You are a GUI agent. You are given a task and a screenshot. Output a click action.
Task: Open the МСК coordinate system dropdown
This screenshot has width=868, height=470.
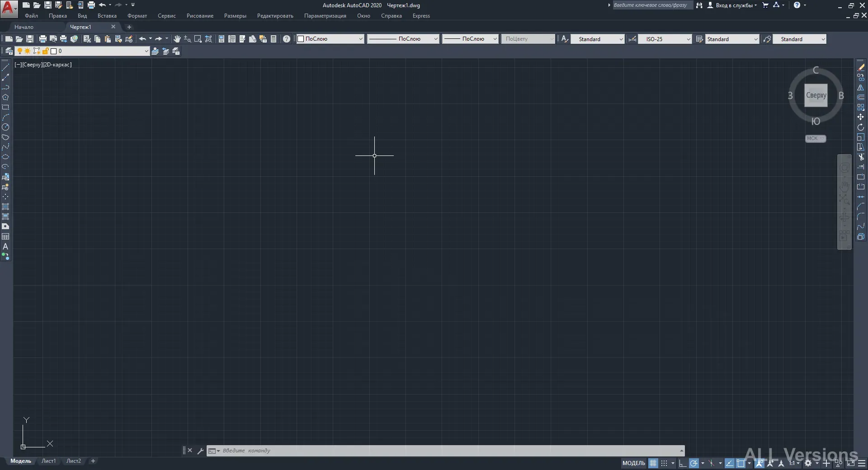816,138
